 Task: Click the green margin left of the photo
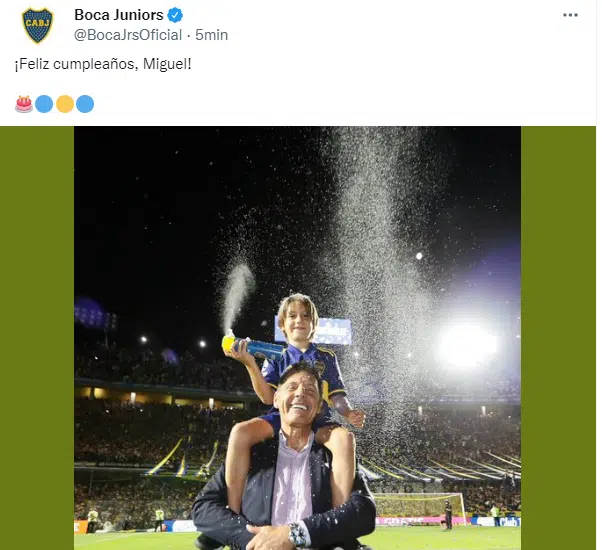[x=37, y=338]
